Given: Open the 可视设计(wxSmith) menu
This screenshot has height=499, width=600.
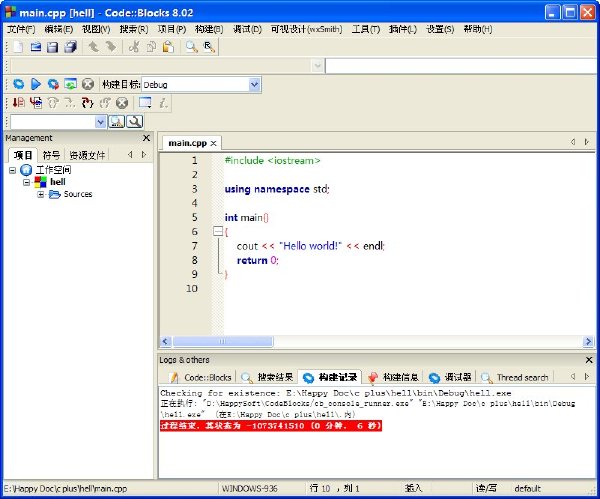Looking at the screenshot, I should pyautogui.click(x=307, y=29).
